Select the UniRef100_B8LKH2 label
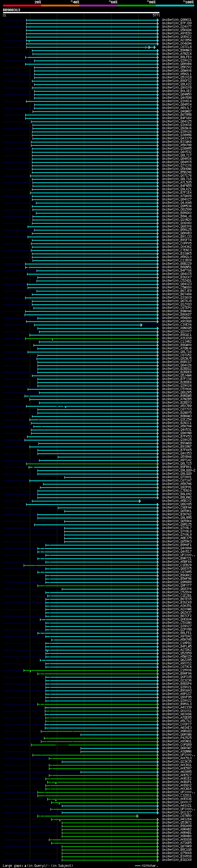The image size is (197, 868). [x=176, y=494]
